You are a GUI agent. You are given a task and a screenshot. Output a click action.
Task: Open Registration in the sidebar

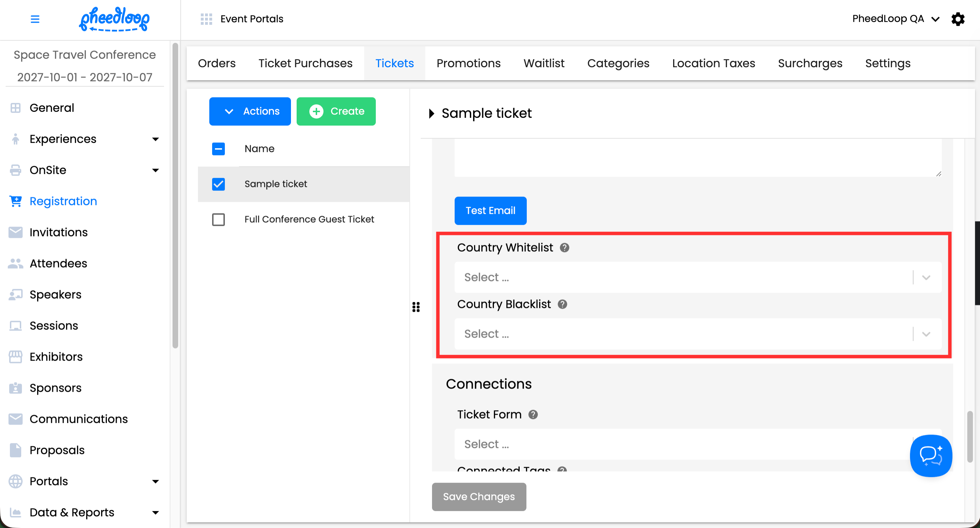(63, 201)
